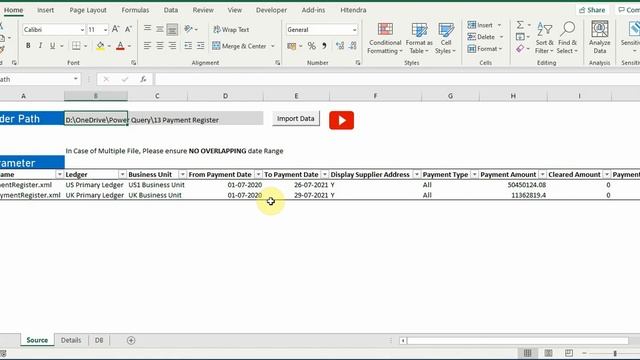The height and width of the screenshot is (360, 640).
Task: Open Merge & Center dropdown arrow
Action: pyautogui.click(x=273, y=46)
